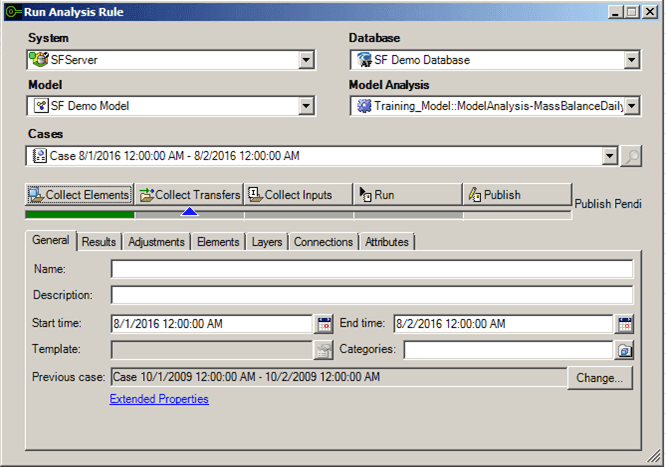Click the Case document icon in Cases
The image size is (666, 467).
click(x=40, y=156)
